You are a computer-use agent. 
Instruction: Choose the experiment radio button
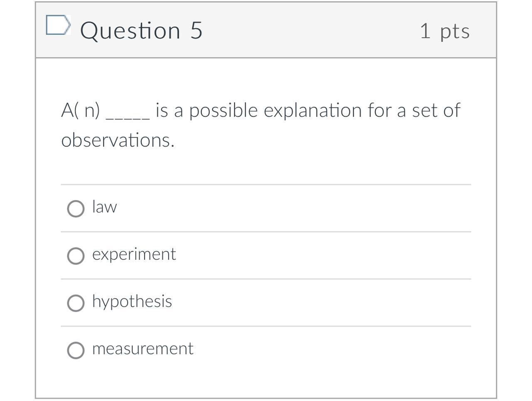pyautogui.click(x=76, y=256)
